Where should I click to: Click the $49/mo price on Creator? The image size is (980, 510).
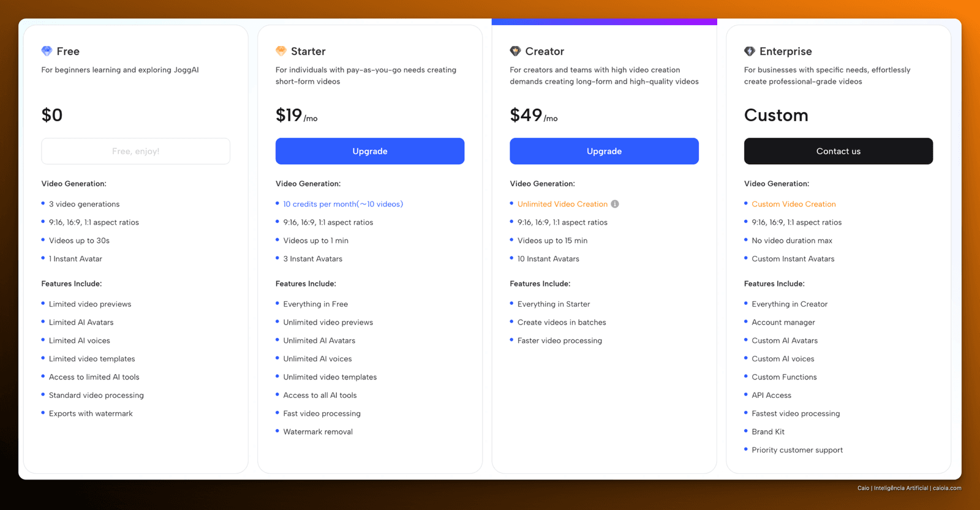[x=533, y=115]
